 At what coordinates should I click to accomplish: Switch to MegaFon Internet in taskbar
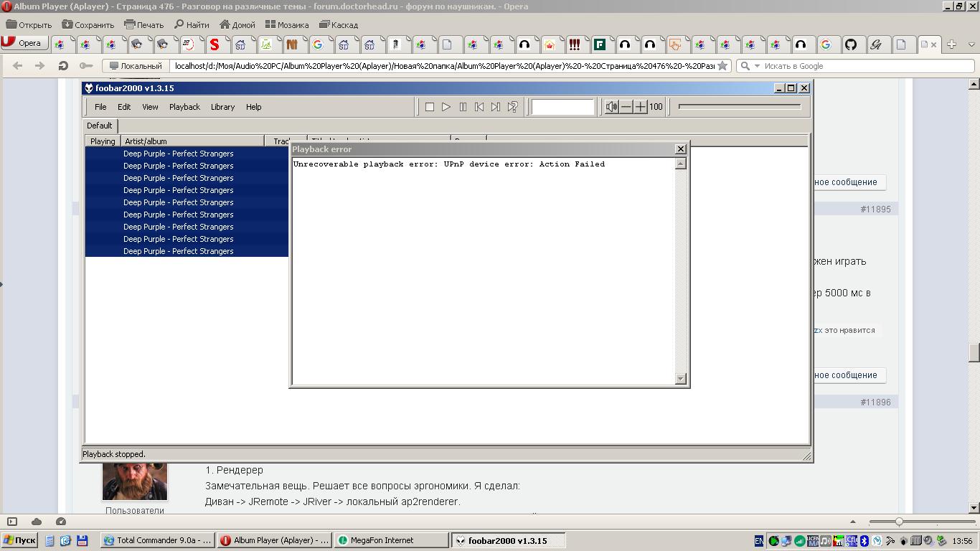pyautogui.click(x=390, y=541)
